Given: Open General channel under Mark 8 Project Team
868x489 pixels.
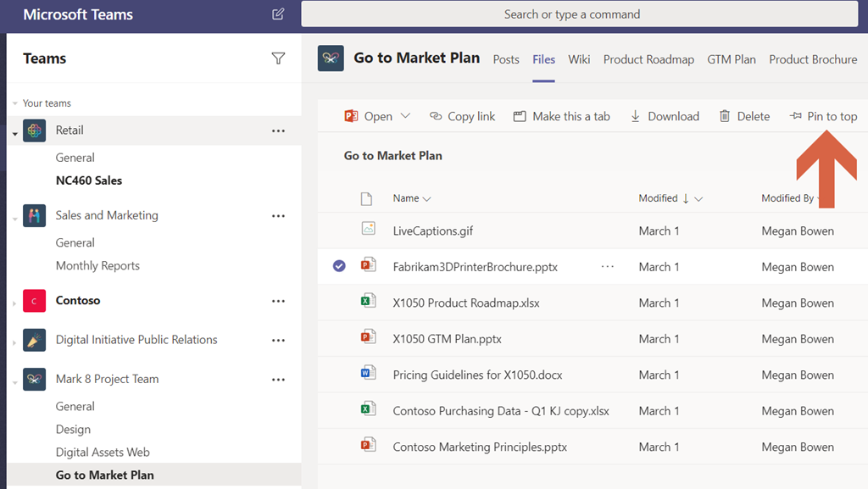Looking at the screenshot, I should coord(75,407).
